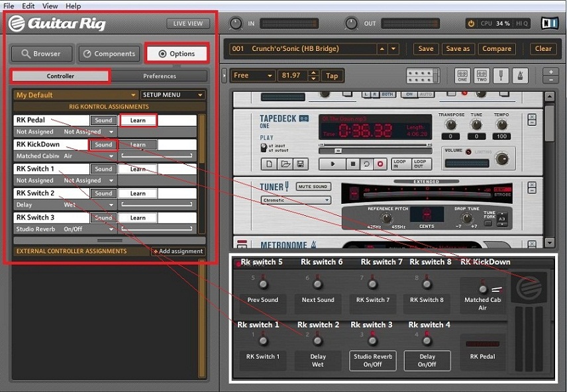This screenshot has width=567, height=392.
Task: Open the SETUP MENU dropdown
Action: tap(172, 95)
